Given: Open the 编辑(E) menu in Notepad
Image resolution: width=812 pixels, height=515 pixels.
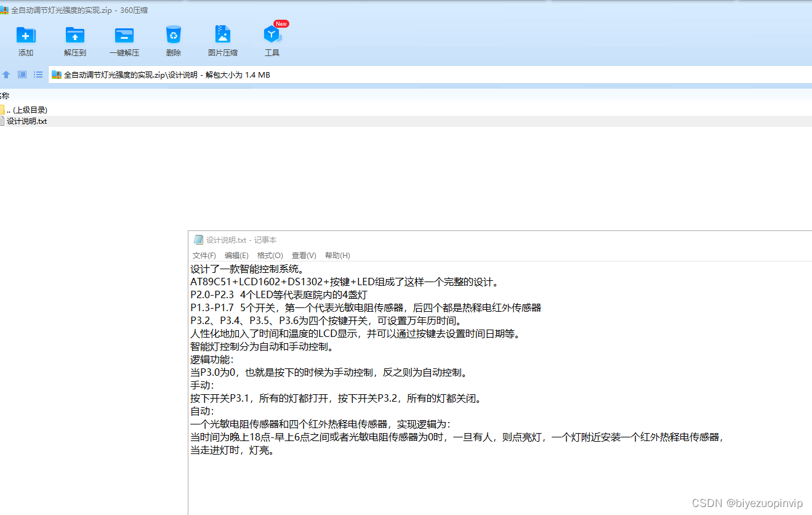Looking at the screenshot, I should pyautogui.click(x=236, y=255).
